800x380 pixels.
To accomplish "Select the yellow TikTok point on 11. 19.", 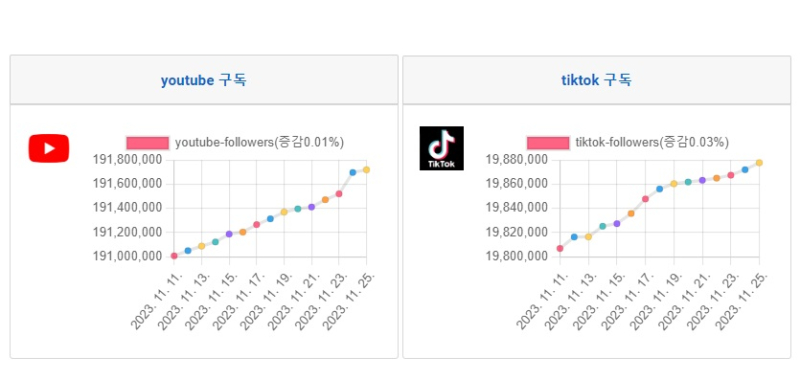I will tap(674, 184).
